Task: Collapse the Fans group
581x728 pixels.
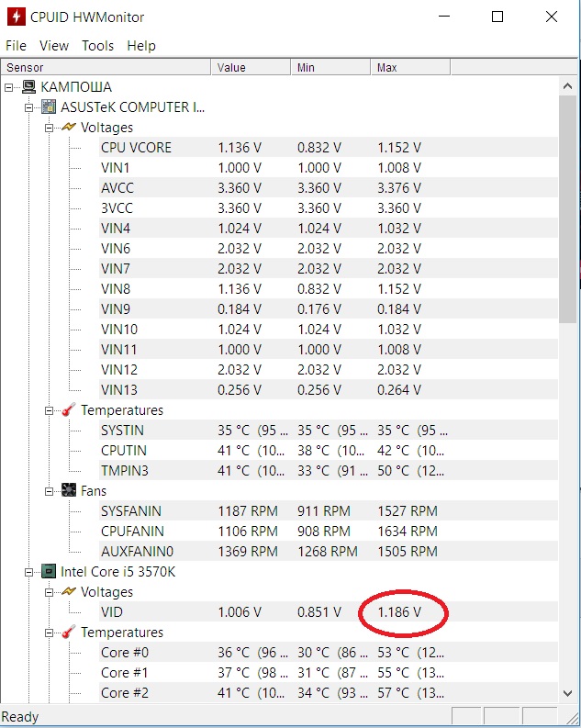Action: [49, 491]
